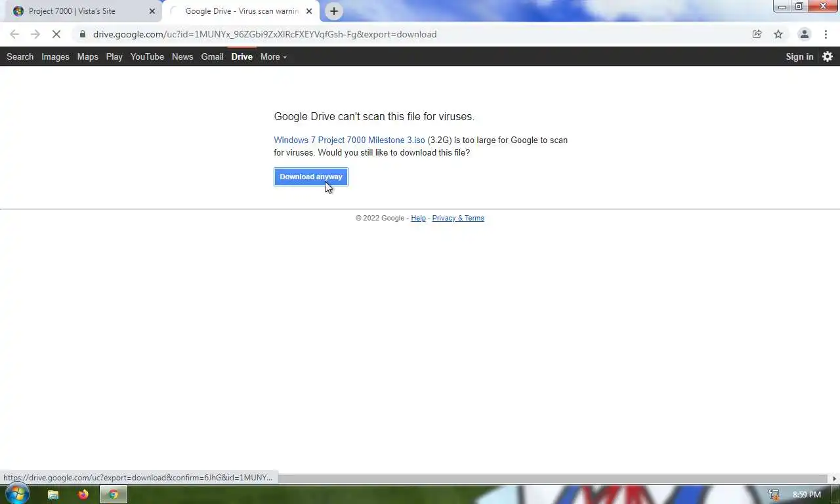Viewport: 840px width, 504px height.
Task: Open the Help link in footer
Action: click(x=418, y=218)
